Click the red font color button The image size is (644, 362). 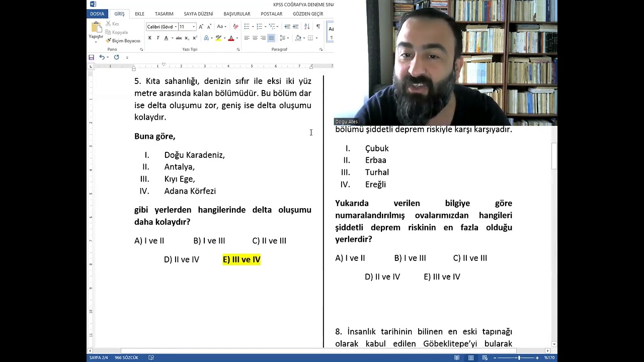click(x=231, y=38)
